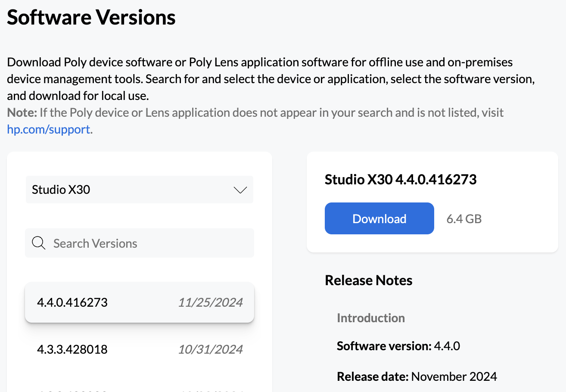Expand the device chevron arrow
This screenshot has width=566, height=392.
[240, 190]
